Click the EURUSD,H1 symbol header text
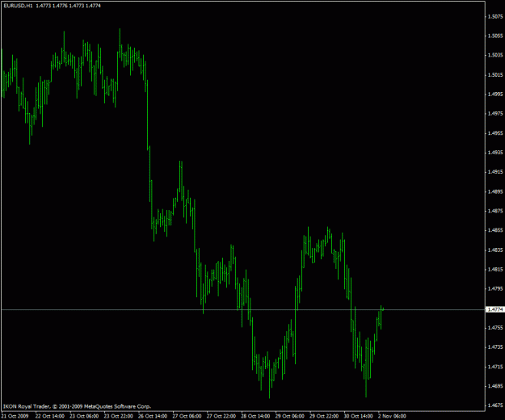Viewport: 505px width, 420px height. (x=18, y=6)
